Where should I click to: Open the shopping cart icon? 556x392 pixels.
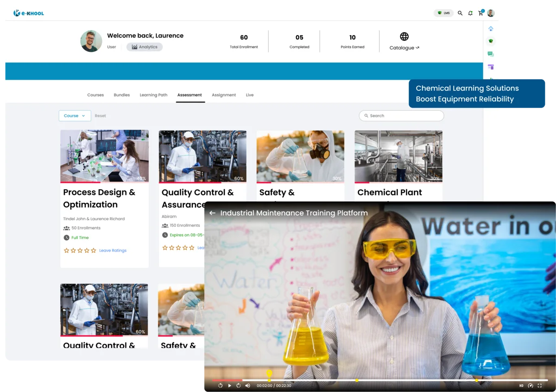[480, 13]
